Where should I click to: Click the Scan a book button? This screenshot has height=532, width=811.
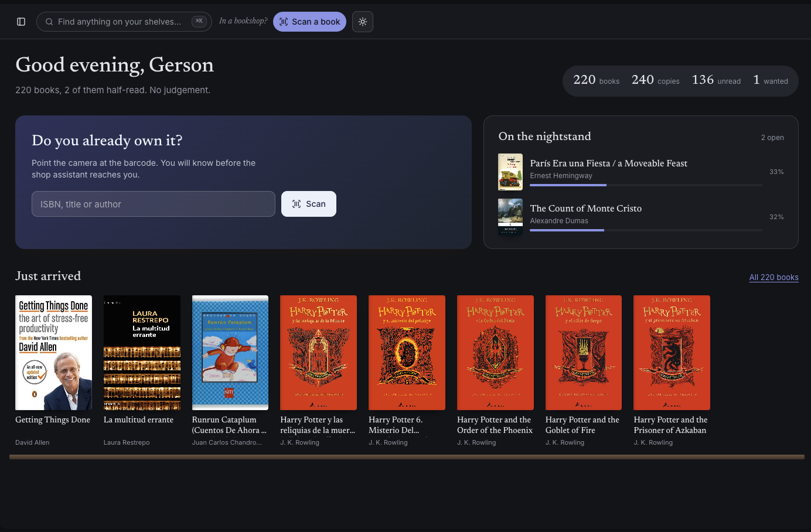click(309, 22)
